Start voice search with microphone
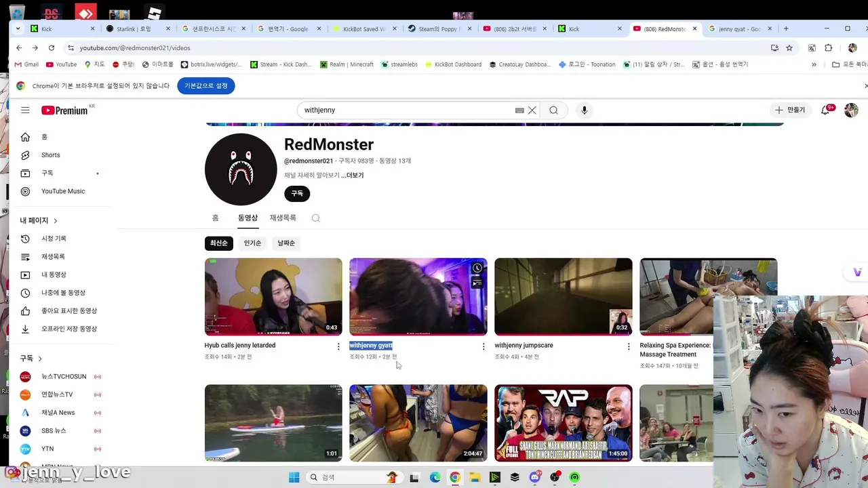Viewport: 868px width, 488px height. coord(584,110)
